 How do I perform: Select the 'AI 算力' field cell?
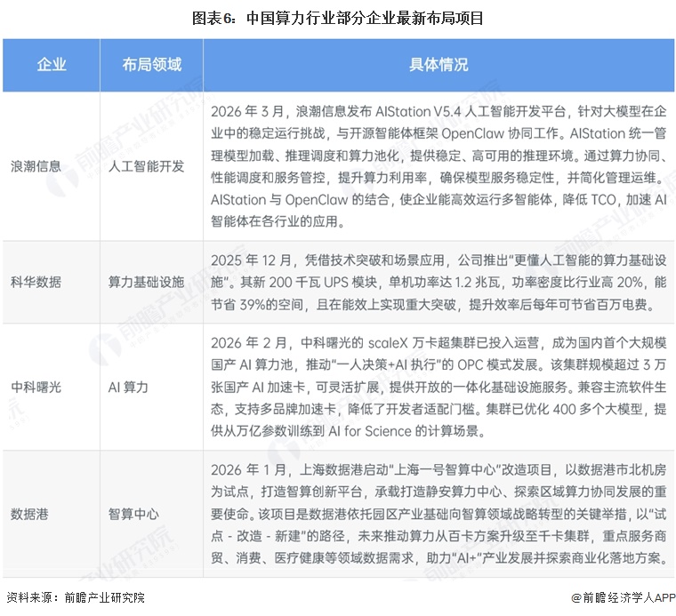click(x=152, y=387)
